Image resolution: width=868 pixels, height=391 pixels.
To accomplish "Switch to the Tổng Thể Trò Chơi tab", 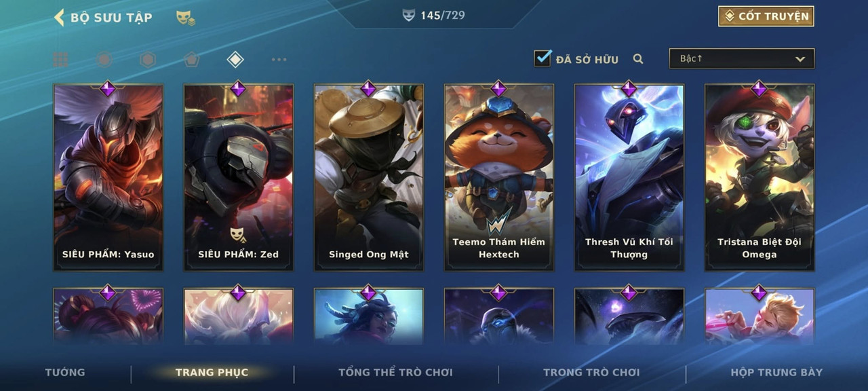I will click(395, 372).
